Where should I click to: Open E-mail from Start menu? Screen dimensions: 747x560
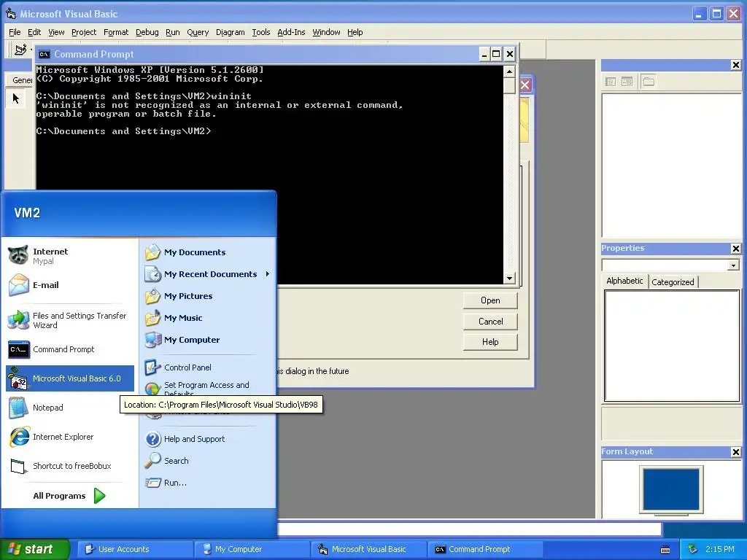[69, 285]
